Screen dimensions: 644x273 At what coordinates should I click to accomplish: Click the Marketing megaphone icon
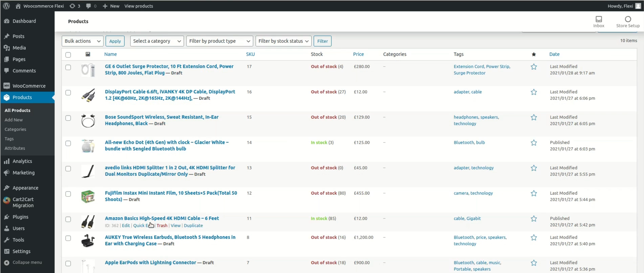point(7,173)
